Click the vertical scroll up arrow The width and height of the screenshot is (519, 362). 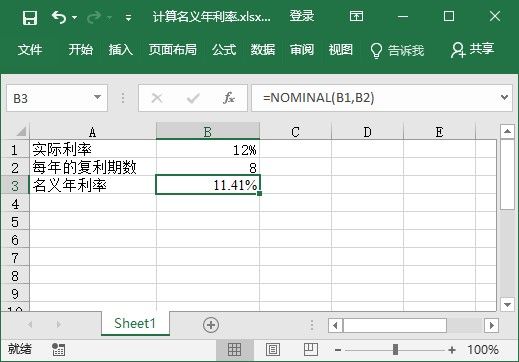(x=507, y=132)
